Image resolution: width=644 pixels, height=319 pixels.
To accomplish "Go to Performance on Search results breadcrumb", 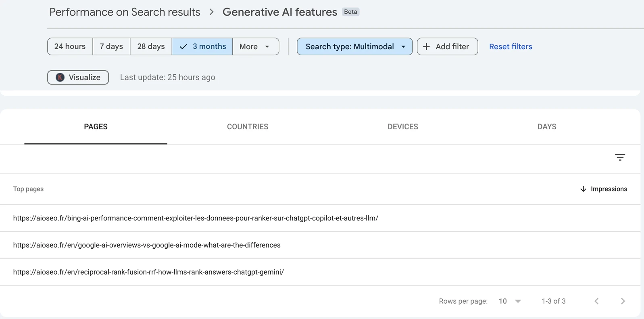I will pyautogui.click(x=125, y=12).
